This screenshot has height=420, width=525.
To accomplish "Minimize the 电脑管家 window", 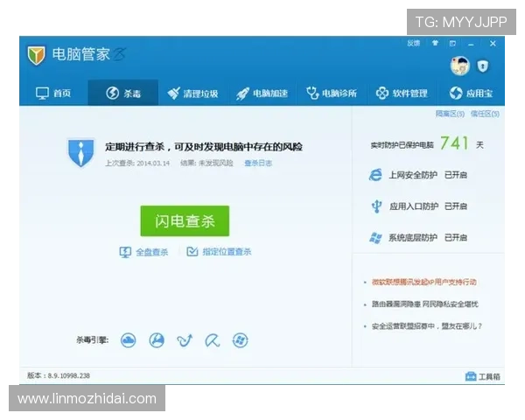I will click(471, 44).
